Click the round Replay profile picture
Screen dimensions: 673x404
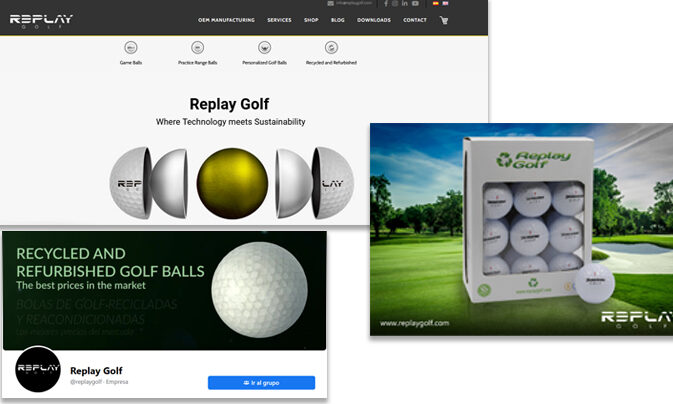(x=38, y=369)
